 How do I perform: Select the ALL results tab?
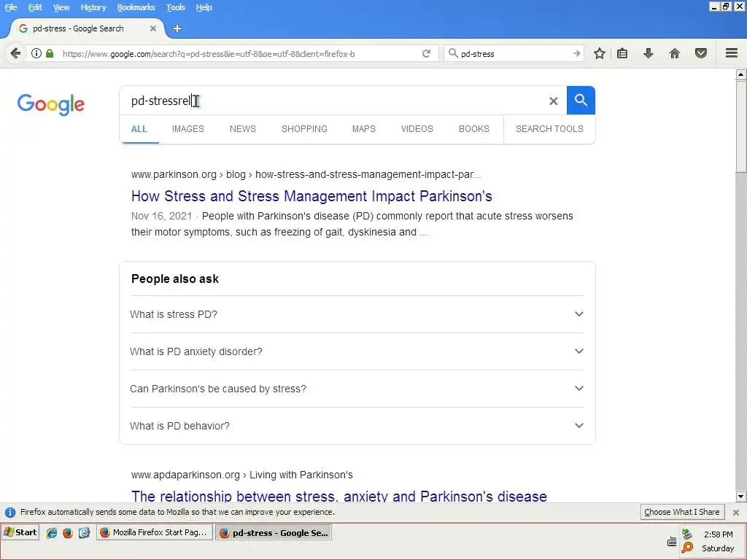coord(139,128)
